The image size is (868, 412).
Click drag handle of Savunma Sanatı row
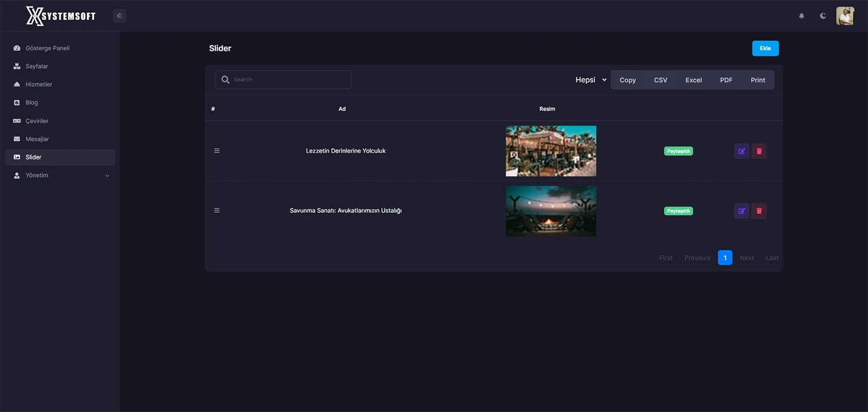(217, 211)
